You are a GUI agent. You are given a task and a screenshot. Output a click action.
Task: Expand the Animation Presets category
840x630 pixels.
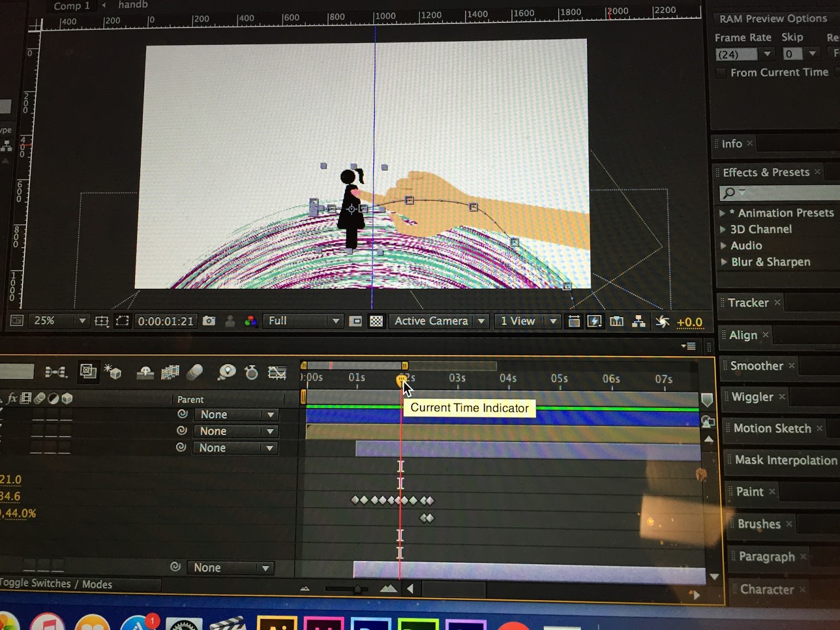(722, 213)
